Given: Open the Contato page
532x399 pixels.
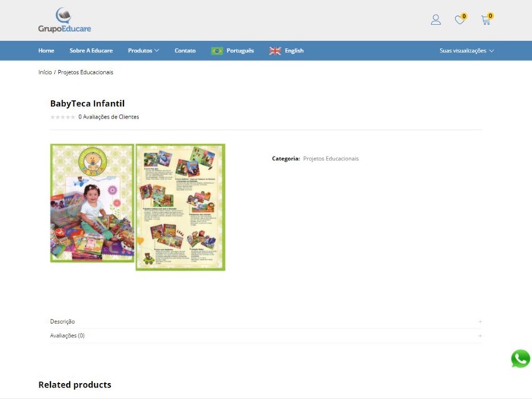Looking at the screenshot, I should point(185,51).
